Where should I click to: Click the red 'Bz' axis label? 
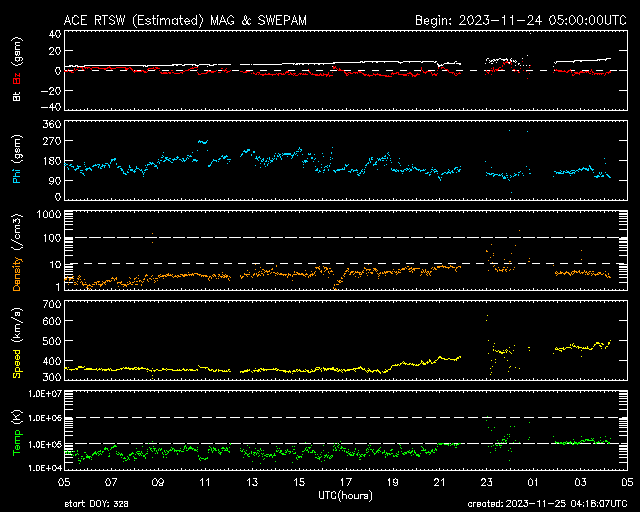[x=17, y=79]
